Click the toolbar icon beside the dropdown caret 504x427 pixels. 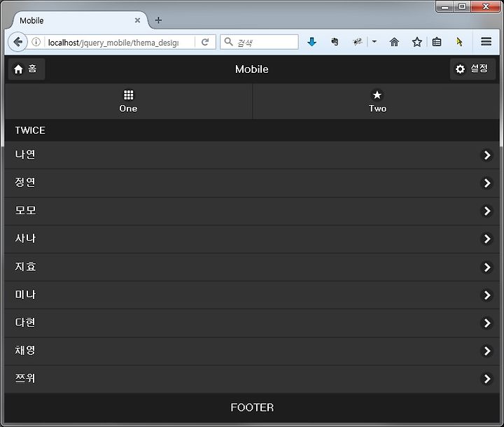[358, 42]
